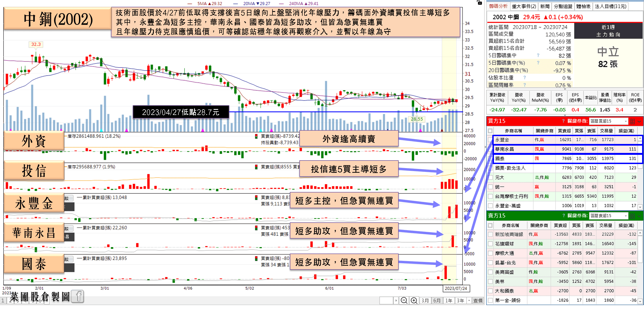Check the 永豐金-萬盛 checkbox

pos(490,206)
